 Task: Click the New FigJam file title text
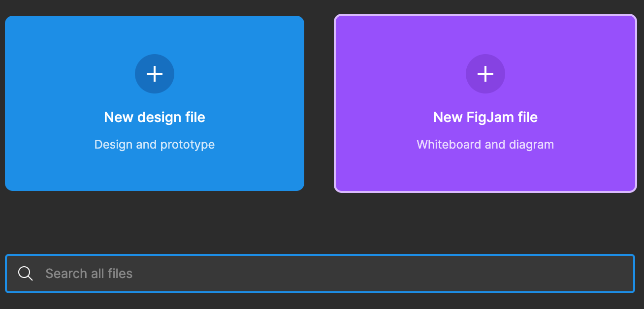485,117
